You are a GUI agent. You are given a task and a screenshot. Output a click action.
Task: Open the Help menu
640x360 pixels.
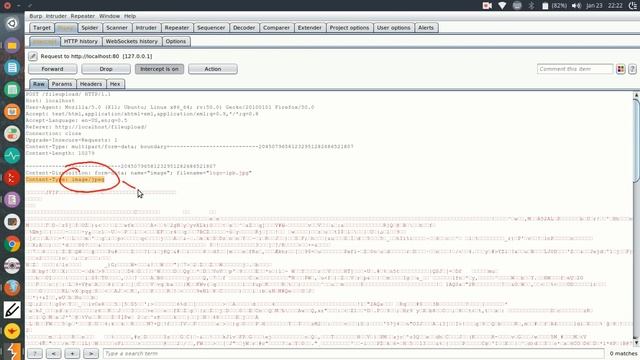130,16
